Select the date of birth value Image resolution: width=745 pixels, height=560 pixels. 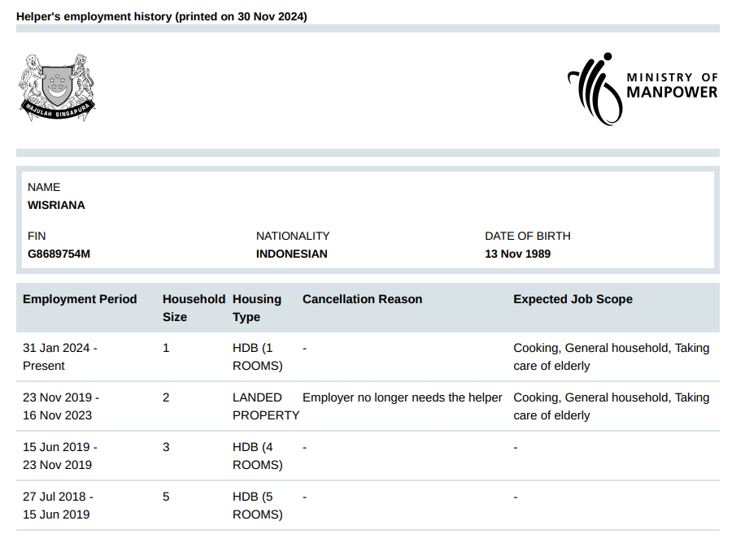click(x=517, y=254)
